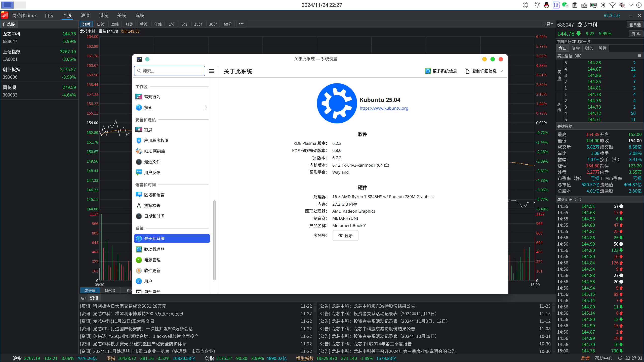Viewport: 644px width, 362px height.
Task: Collapse the 资讯 news panel
Action: coord(83,298)
